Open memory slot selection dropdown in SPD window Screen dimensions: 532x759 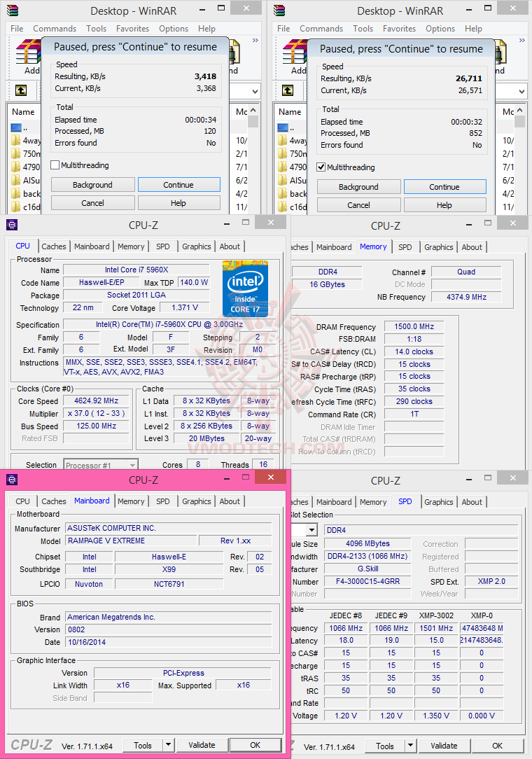click(x=312, y=530)
